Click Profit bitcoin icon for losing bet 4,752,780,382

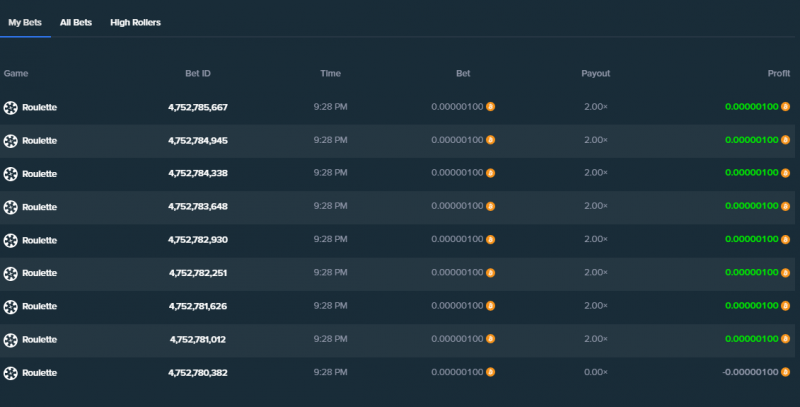[786, 372]
